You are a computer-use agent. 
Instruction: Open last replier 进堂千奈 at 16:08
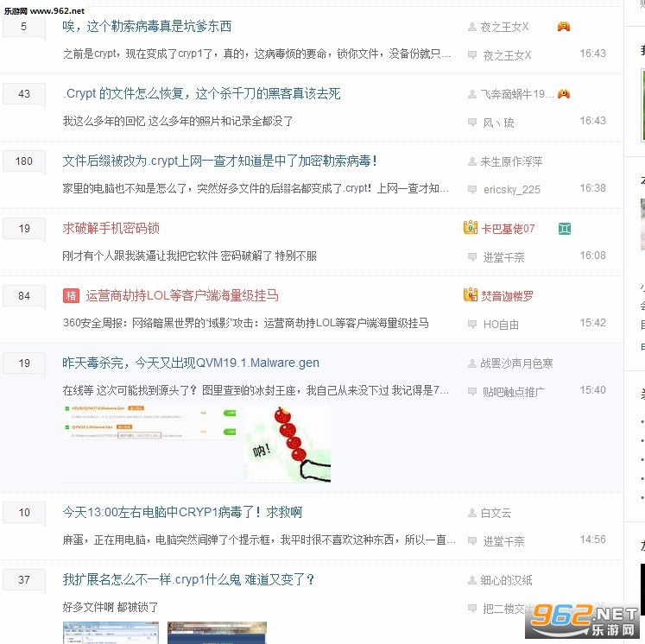click(x=503, y=257)
